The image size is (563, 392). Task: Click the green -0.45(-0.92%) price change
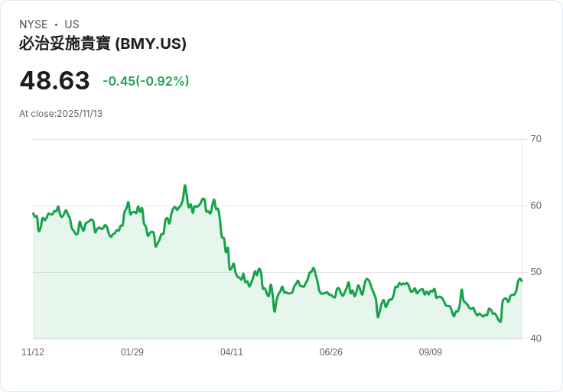(146, 81)
